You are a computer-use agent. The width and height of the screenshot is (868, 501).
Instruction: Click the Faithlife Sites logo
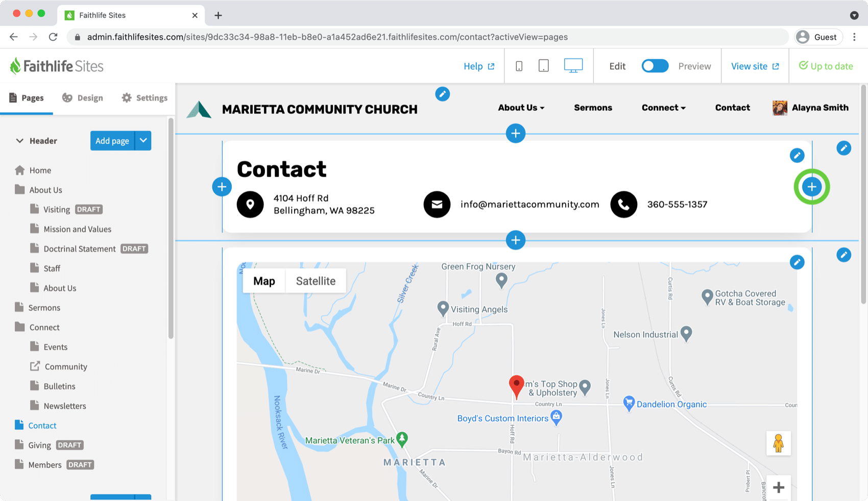[x=56, y=66]
